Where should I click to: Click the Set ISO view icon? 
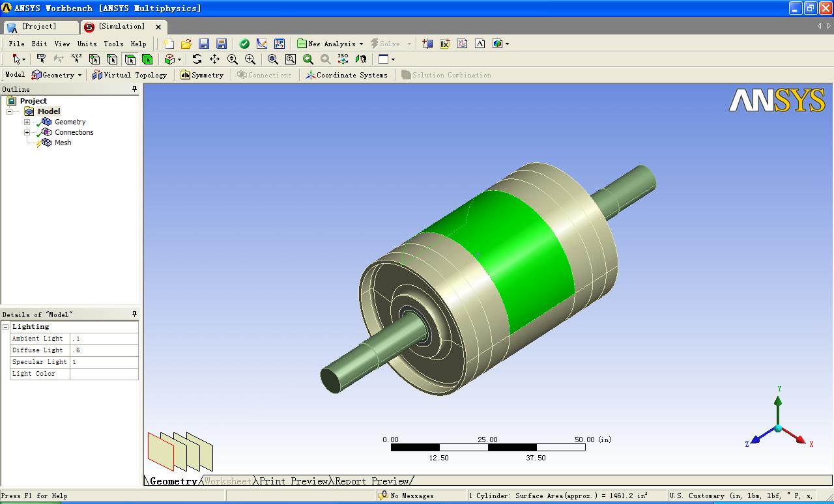[x=343, y=59]
